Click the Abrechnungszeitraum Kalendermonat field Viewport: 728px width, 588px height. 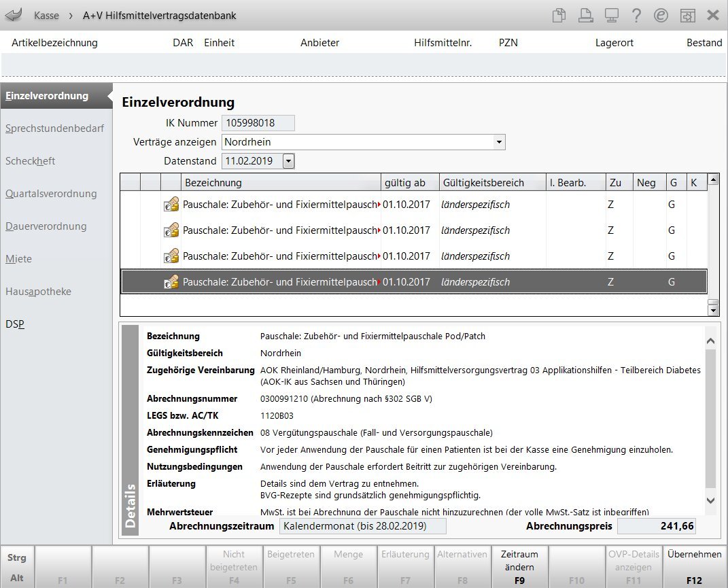(x=362, y=526)
